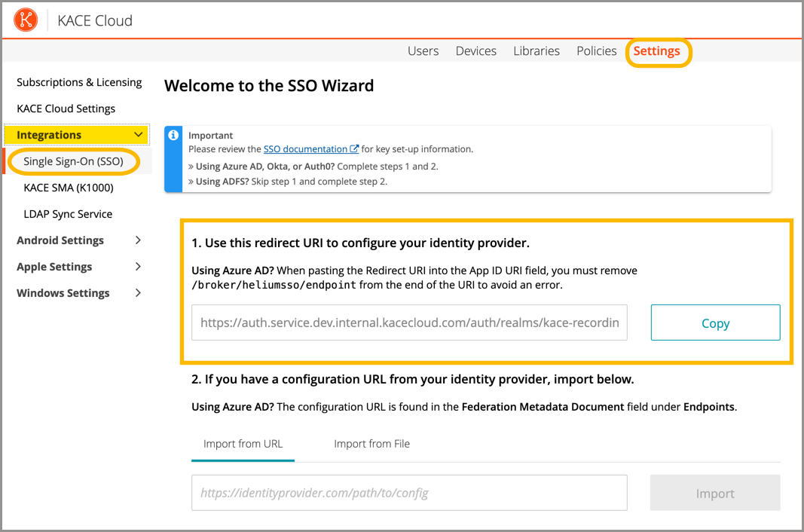Screen dimensions: 804x532
Task: Open the Users tab
Action: pyautogui.click(x=423, y=51)
